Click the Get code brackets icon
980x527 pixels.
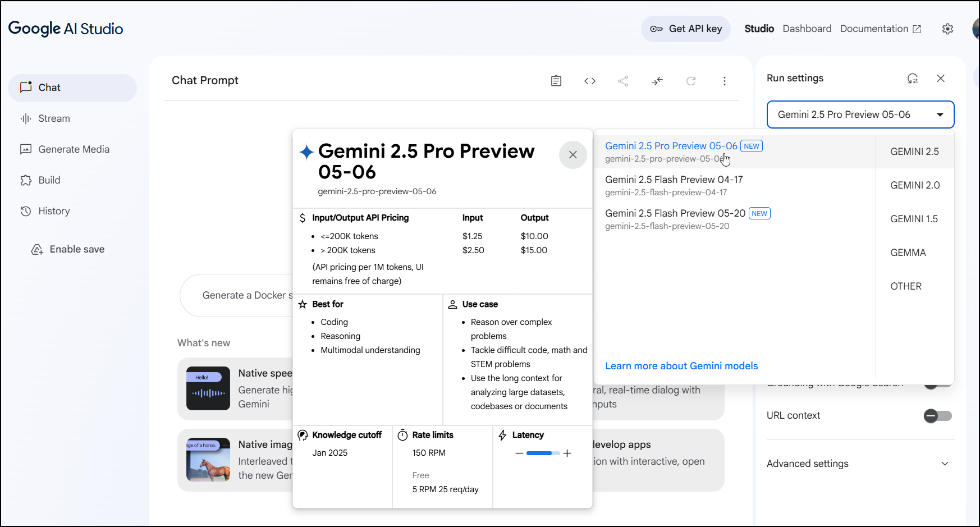[x=590, y=81]
